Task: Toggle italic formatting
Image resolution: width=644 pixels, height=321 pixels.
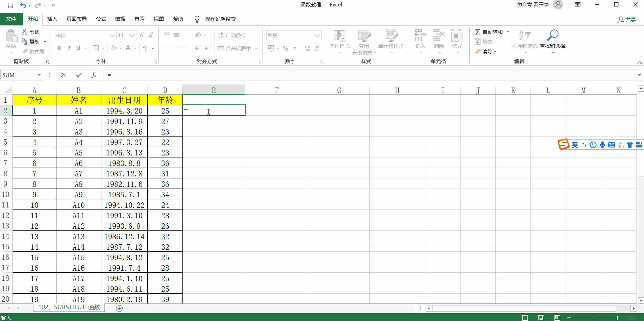Action: tap(69, 48)
